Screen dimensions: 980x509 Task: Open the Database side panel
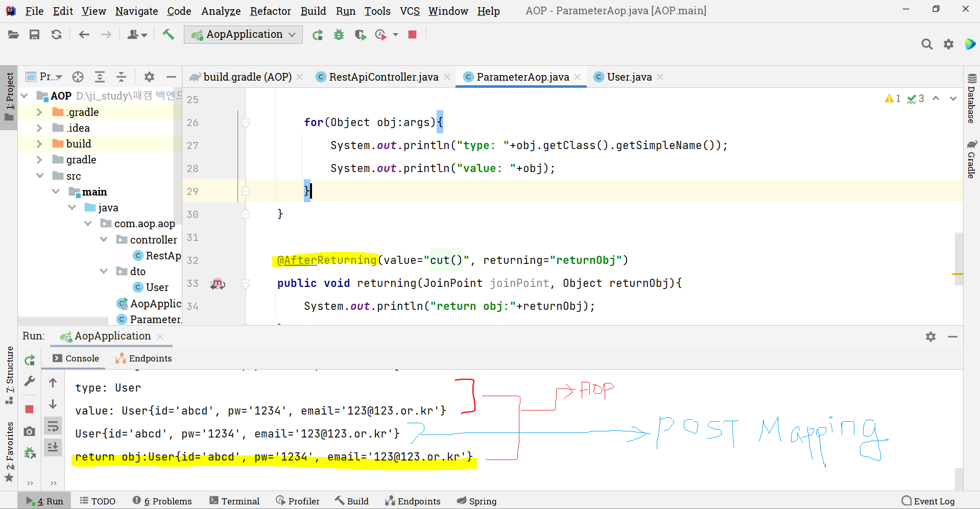pyautogui.click(x=972, y=99)
